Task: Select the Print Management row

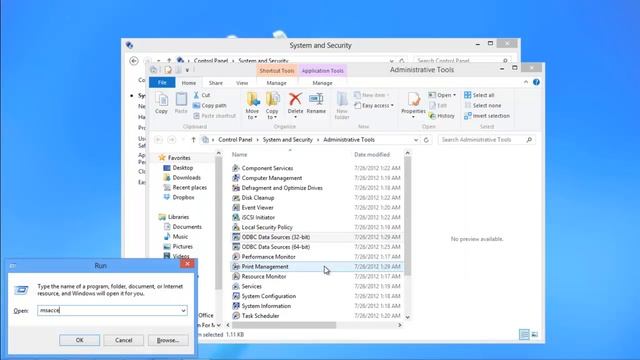Action: (317, 267)
